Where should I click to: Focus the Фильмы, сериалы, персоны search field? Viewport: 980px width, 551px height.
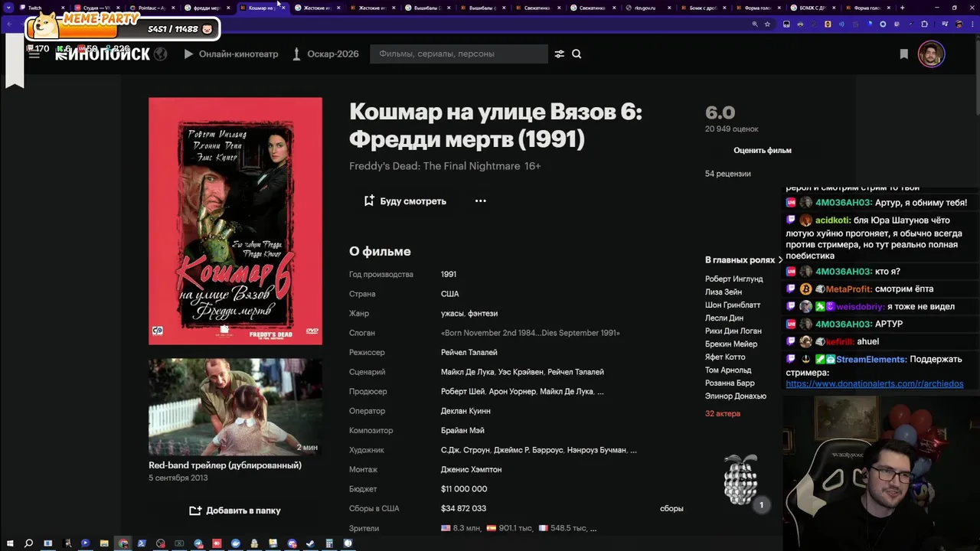point(459,54)
